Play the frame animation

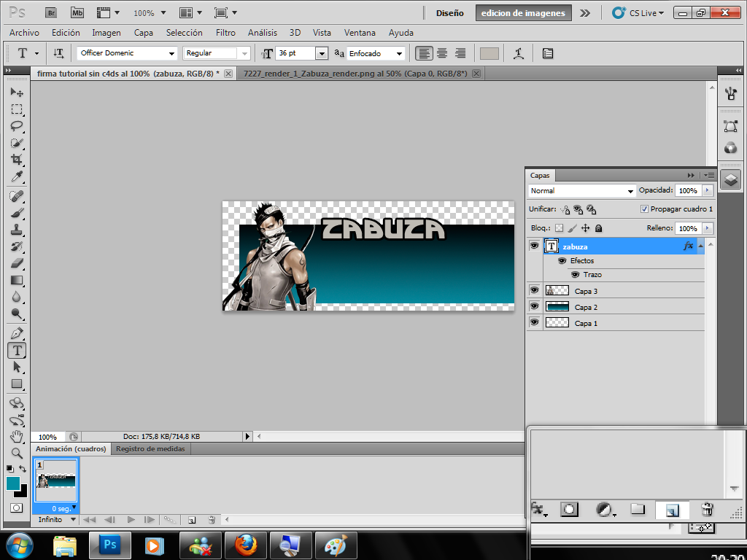coord(131,519)
